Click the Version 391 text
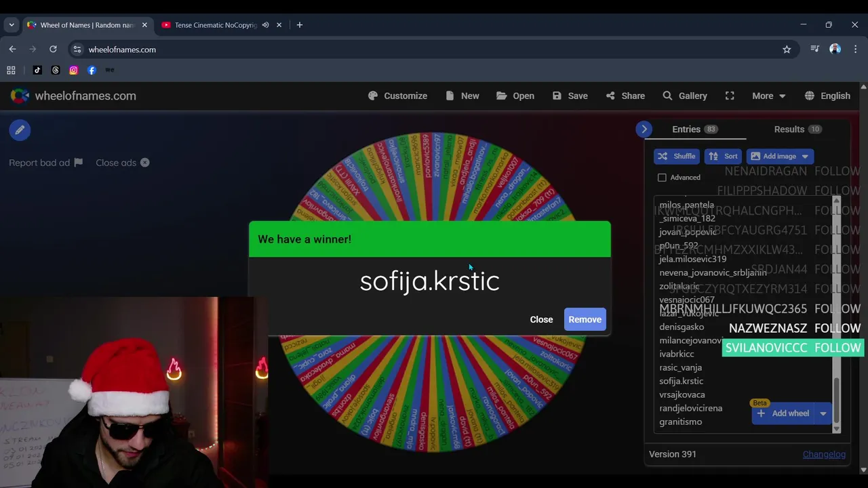The height and width of the screenshot is (488, 868). (x=672, y=454)
